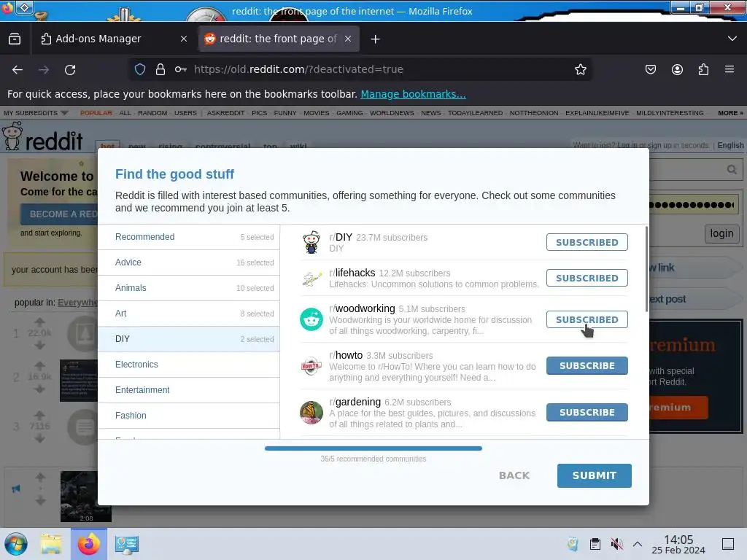Bookmark this page with the star icon
This screenshot has height=560, width=747.
tap(580, 69)
